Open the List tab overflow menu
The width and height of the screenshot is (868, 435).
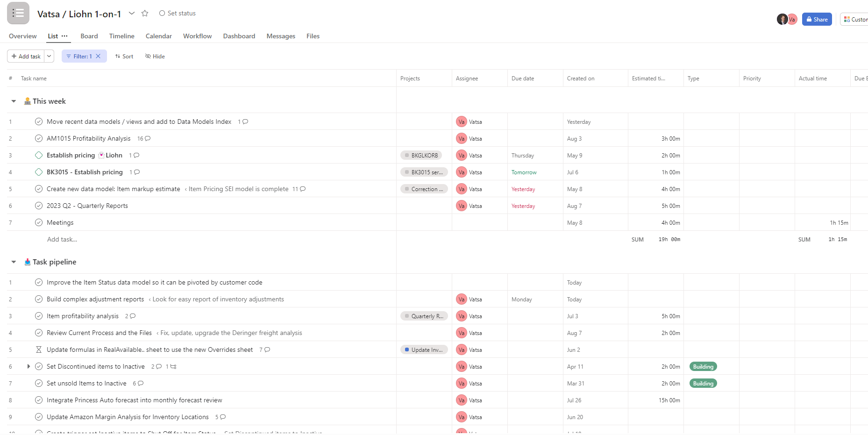65,36
